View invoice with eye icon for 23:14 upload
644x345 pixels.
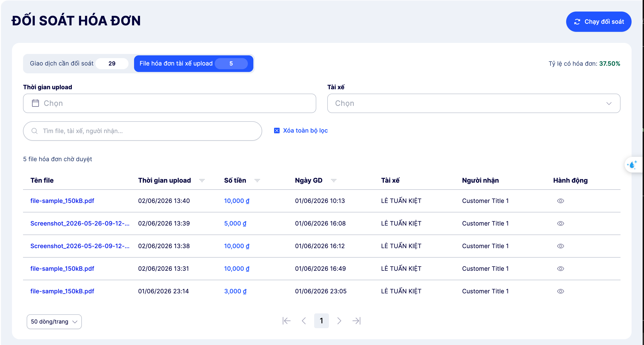(560, 291)
